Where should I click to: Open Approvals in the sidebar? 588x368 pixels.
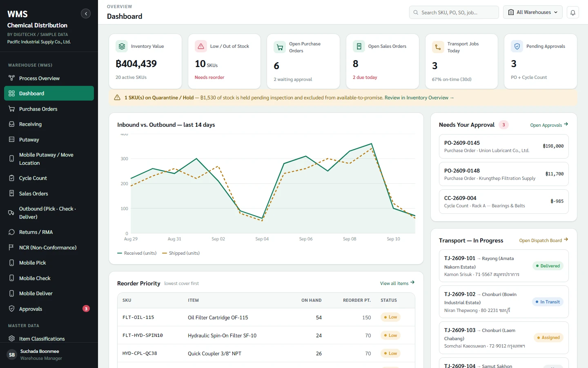pyautogui.click(x=49, y=309)
